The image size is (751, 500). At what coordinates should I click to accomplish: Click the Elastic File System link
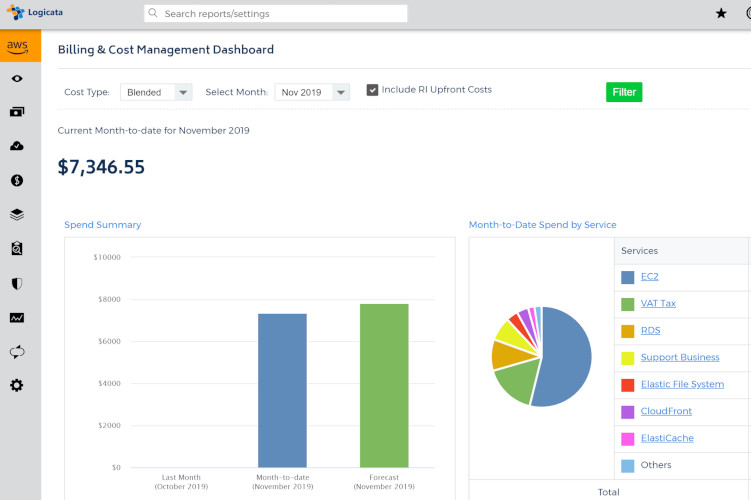681,385
